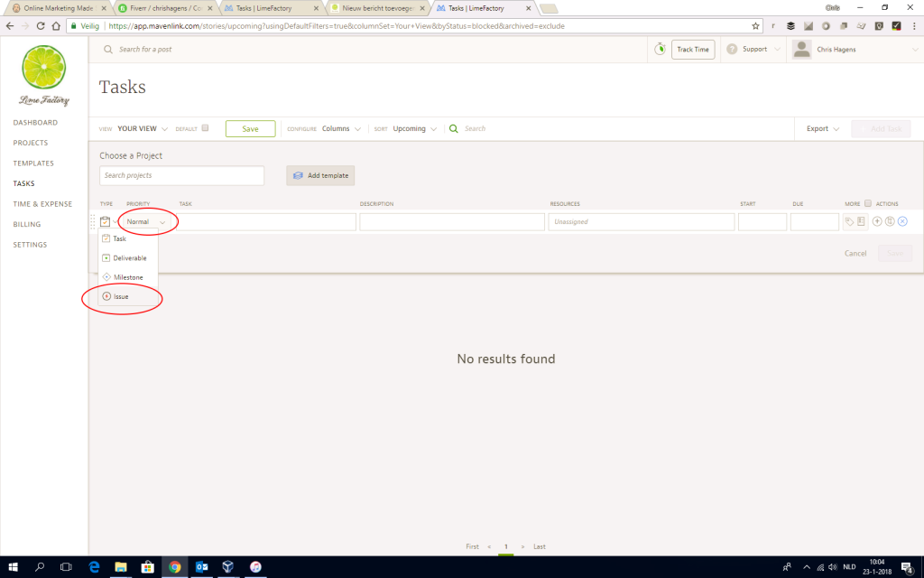The image size is (924, 578).
Task: Click the task type clipboard icon
Action: [x=106, y=222]
